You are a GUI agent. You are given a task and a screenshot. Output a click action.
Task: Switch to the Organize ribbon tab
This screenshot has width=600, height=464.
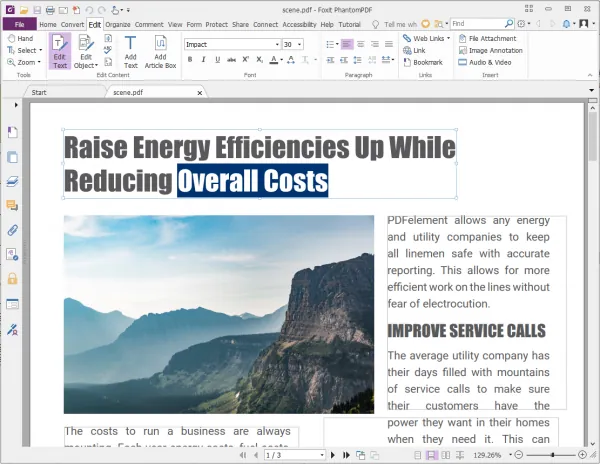click(x=118, y=24)
